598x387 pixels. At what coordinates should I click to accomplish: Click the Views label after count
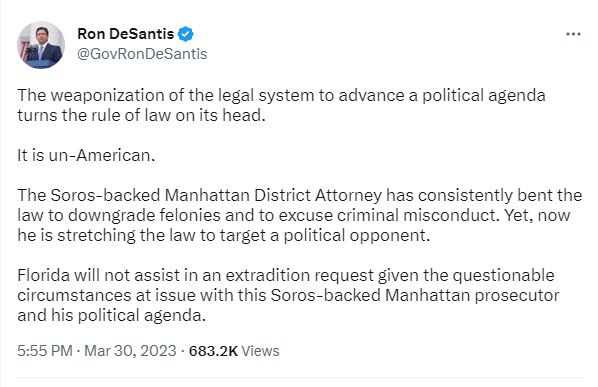(260, 351)
